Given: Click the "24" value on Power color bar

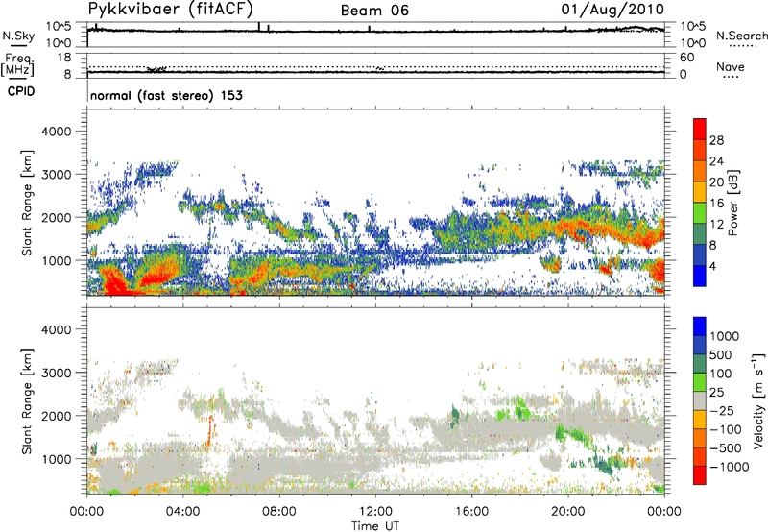Looking at the screenshot, I should (x=716, y=161).
